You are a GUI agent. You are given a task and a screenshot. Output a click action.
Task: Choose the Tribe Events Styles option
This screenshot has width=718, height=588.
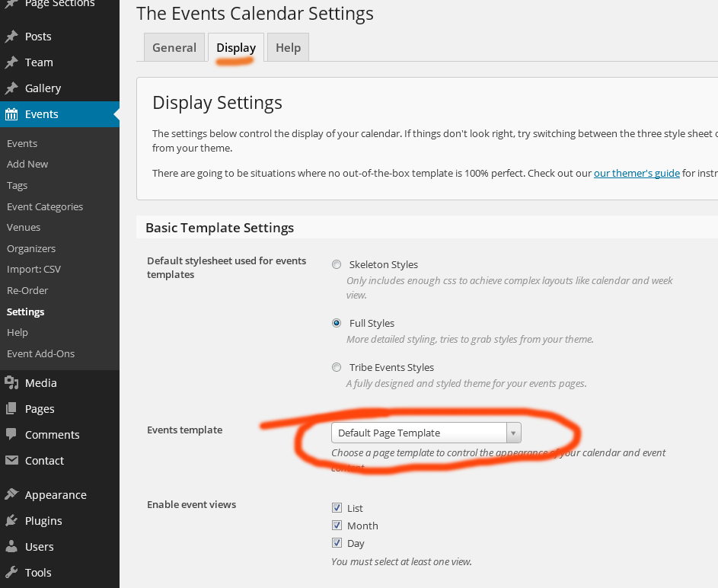[337, 367]
